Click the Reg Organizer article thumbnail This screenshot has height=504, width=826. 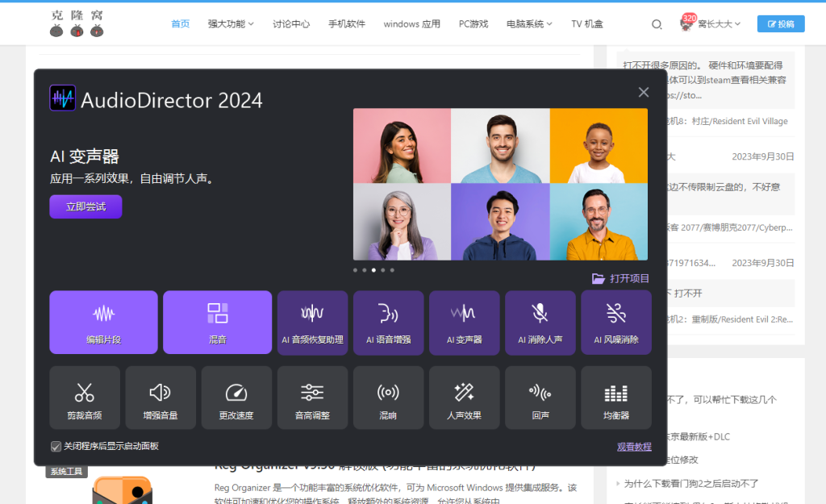click(x=123, y=490)
